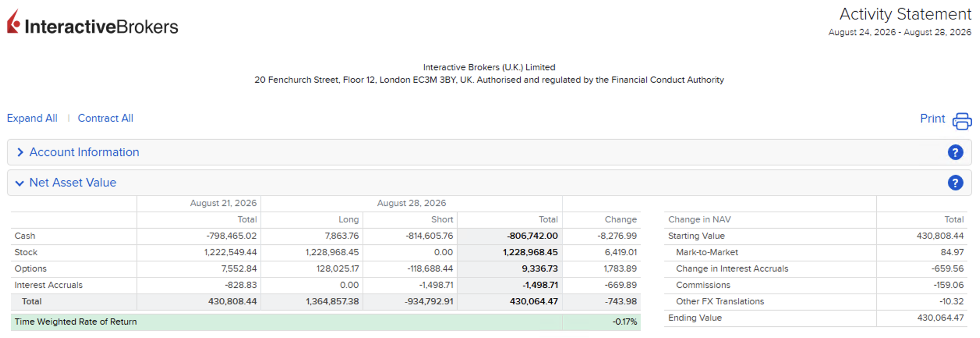The height and width of the screenshot is (338, 980).
Task: Select Total long value 1,364,857.38
Action: 332,301
